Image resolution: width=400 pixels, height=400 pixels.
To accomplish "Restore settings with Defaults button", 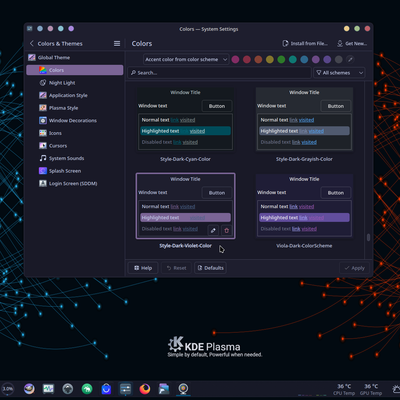I will [x=210, y=268].
